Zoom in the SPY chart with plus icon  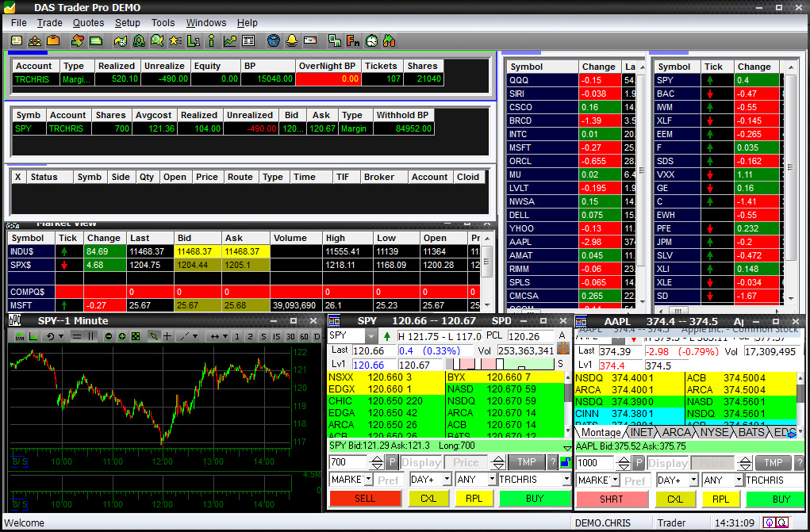(122, 336)
